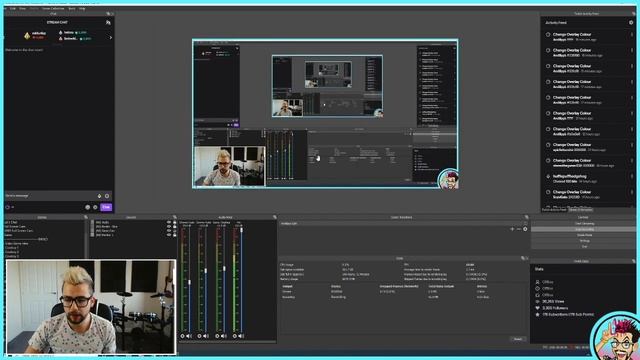Toggle visibility eye of the Audio source

click(x=169, y=222)
